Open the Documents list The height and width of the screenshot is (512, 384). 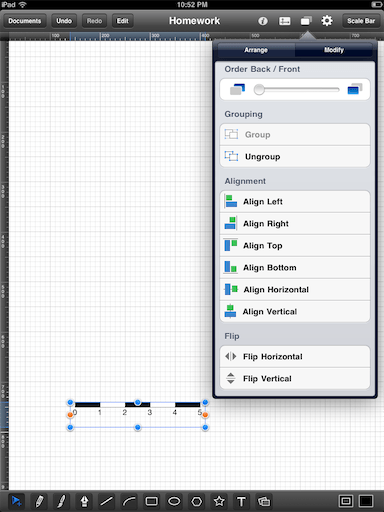click(25, 21)
